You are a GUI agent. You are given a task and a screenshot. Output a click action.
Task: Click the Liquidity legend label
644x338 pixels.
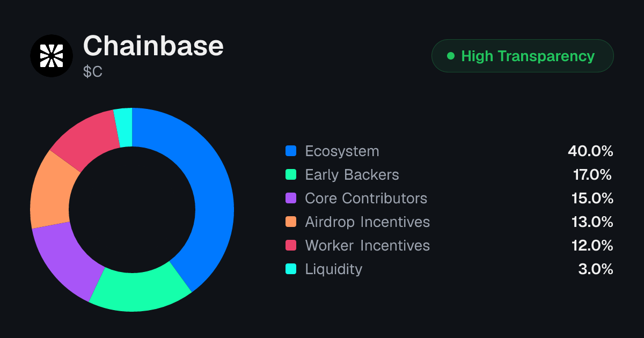pos(333,269)
